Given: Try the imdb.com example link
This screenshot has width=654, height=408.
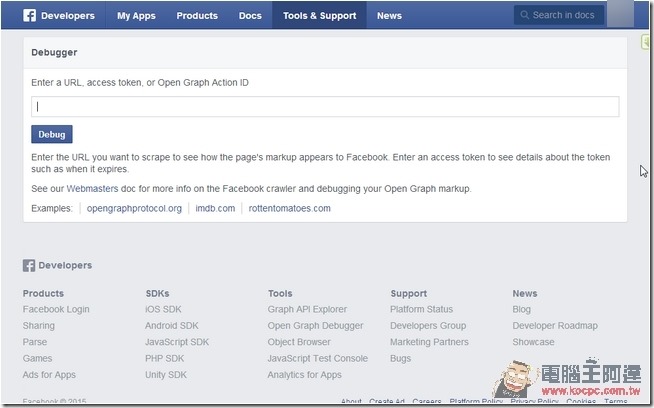Looking at the screenshot, I should tap(215, 208).
